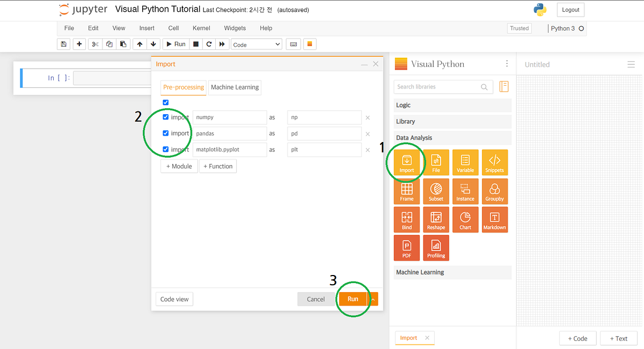
Task: Toggle the select-all checkbox above imports
Action: pos(166,102)
